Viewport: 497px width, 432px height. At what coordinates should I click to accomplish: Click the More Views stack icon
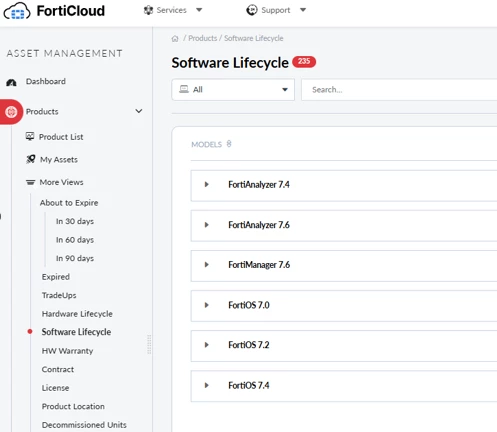[30, 182]
